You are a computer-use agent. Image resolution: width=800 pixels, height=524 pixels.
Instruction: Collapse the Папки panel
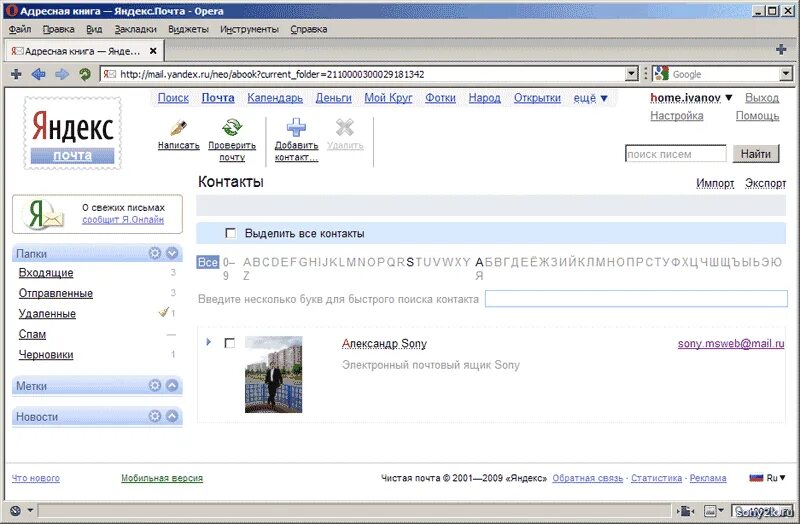172,253
